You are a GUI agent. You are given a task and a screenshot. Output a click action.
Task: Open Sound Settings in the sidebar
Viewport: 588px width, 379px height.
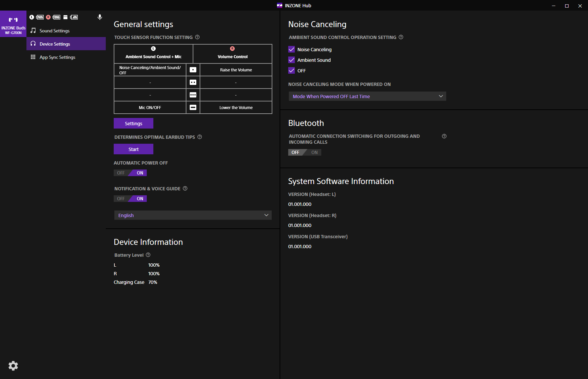[x=55, y=31]
